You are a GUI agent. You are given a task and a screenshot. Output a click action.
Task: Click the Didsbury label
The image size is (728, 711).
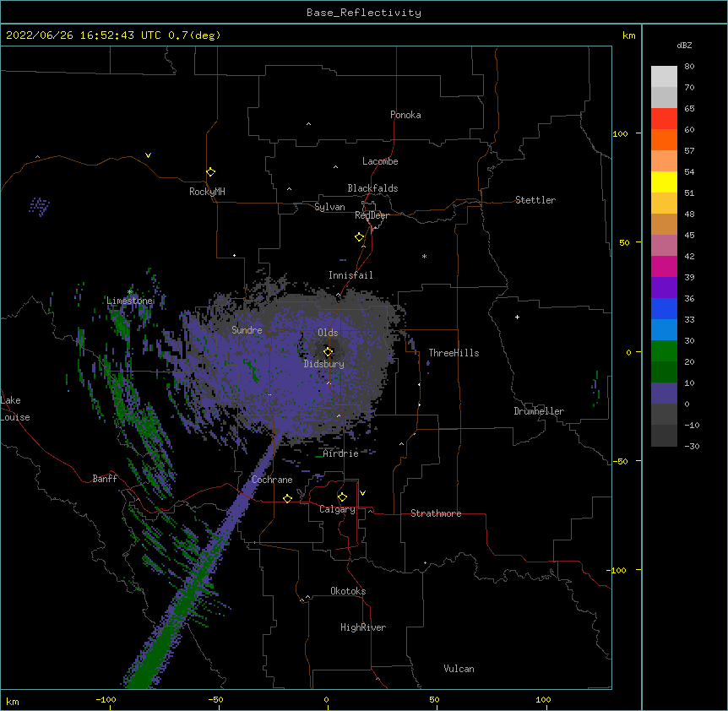[324, 364]
